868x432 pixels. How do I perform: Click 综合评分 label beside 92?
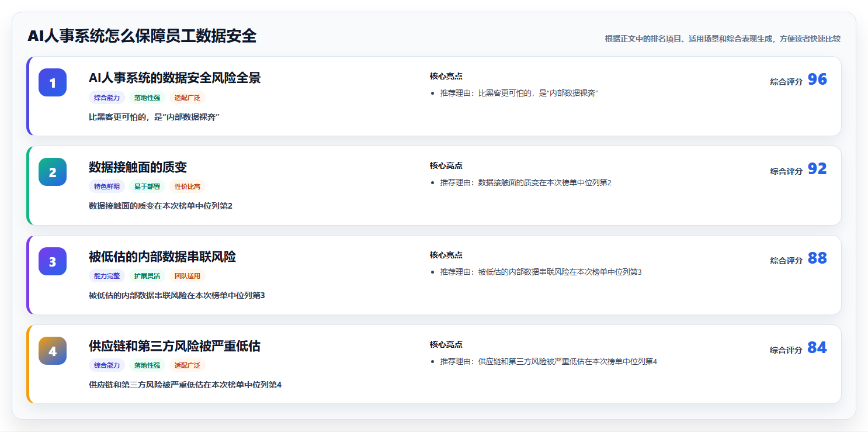[786, 172]
